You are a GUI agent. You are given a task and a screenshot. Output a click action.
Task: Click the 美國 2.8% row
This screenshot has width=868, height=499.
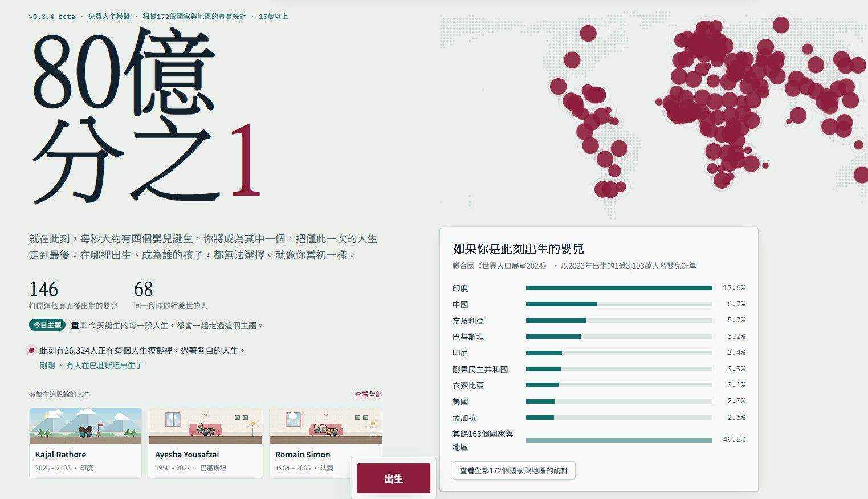[599, 401]
